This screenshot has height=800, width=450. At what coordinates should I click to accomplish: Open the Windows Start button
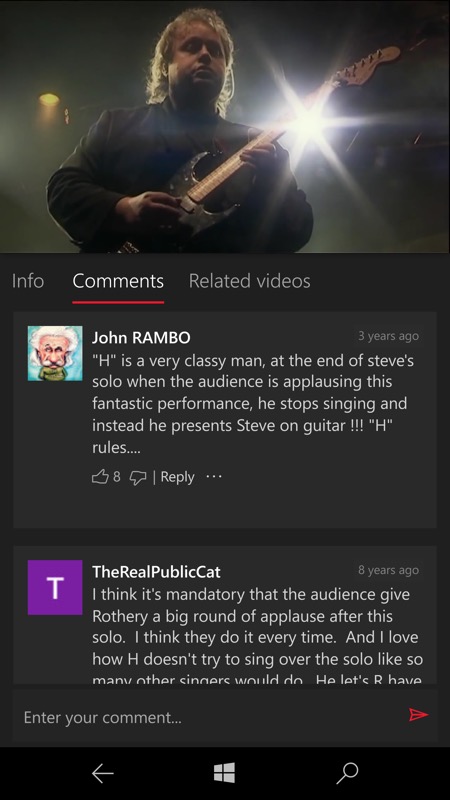point(224,773)
